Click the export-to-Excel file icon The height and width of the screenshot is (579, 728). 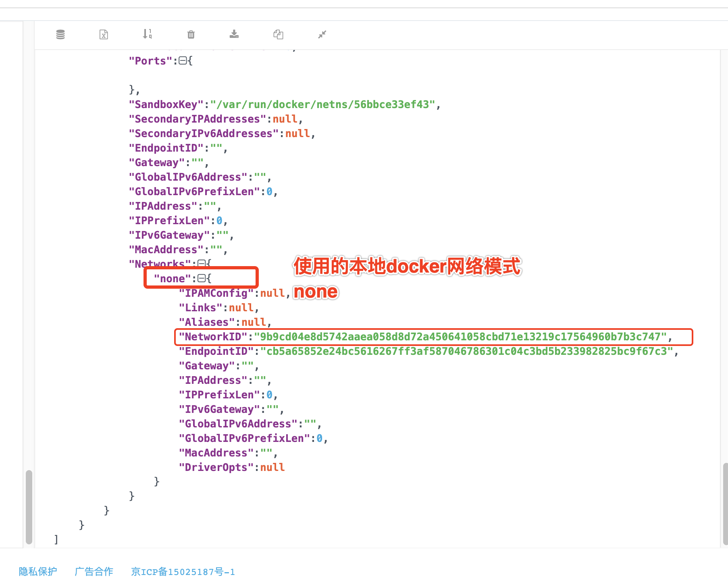coord(104,35)
